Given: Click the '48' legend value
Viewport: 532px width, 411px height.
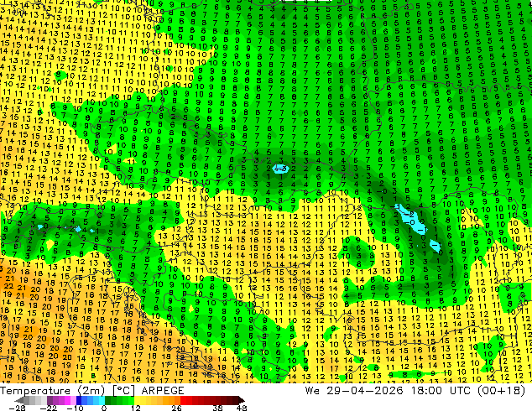Looking at the screenshot, I should [x=242, y=408].
